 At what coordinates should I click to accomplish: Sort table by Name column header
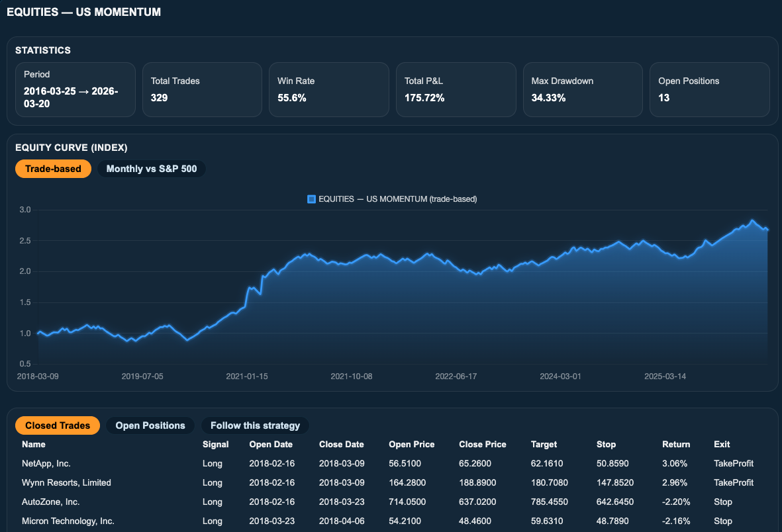tap(33, 444)
